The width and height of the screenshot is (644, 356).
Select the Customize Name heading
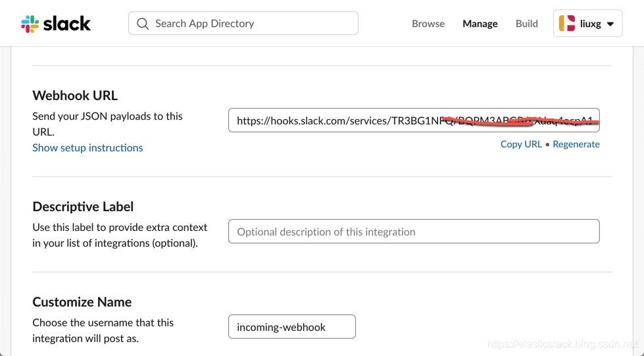82,302
